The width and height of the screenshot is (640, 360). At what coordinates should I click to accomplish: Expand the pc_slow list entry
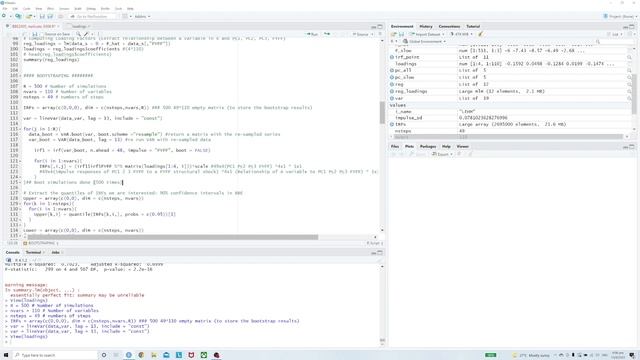(392, 77)
